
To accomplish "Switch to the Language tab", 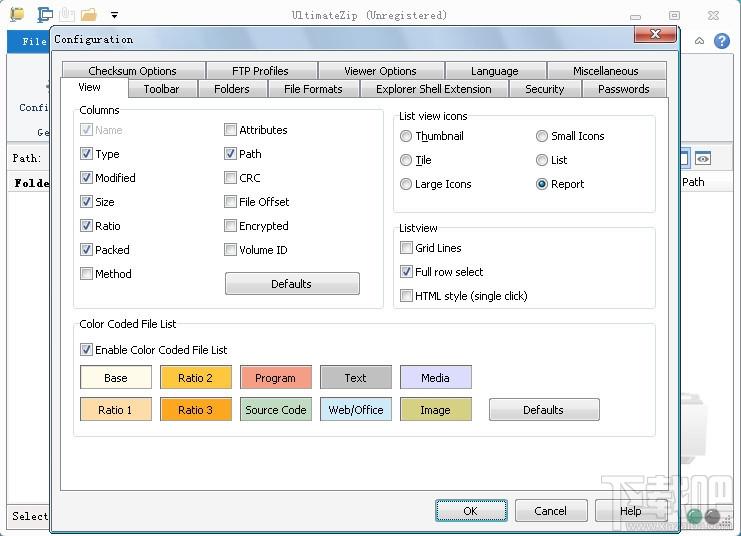I will tap(495, 71).
